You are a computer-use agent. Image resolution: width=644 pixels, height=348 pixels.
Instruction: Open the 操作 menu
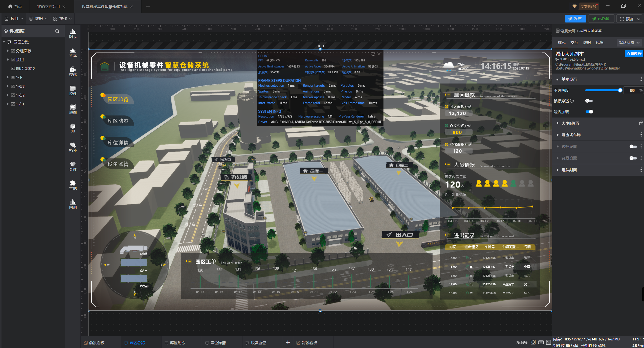tap(62, 19)
